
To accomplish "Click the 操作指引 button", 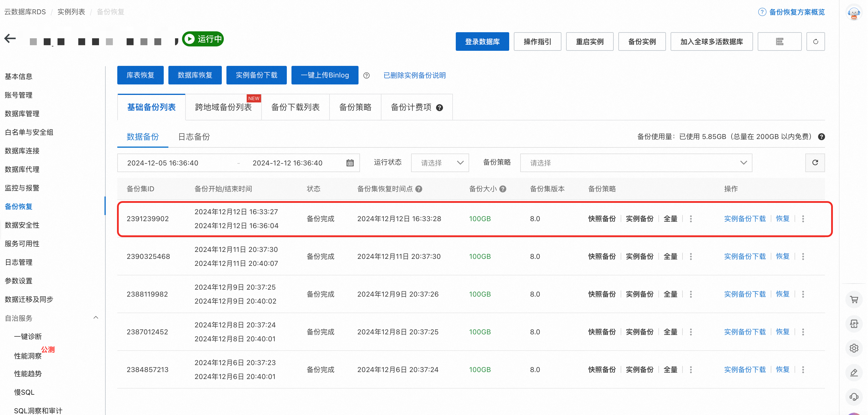I will click(537, 41).
